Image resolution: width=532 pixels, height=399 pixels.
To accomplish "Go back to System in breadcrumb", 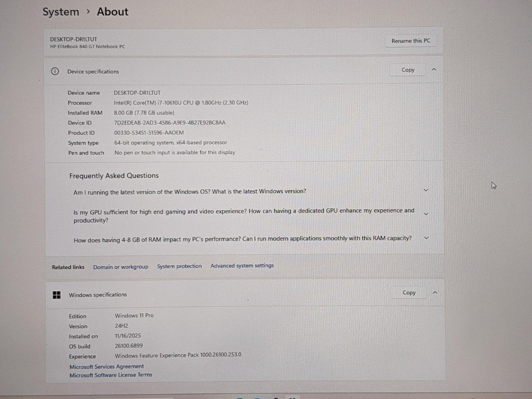I will (61, 12).
